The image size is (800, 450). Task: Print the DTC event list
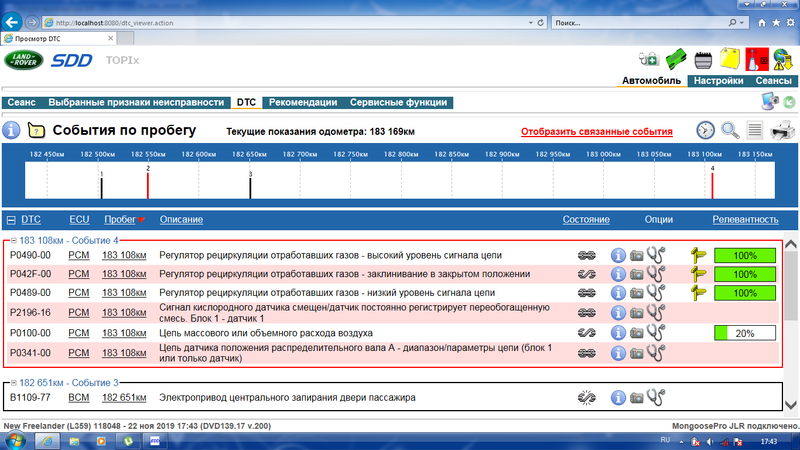(782, 130)
